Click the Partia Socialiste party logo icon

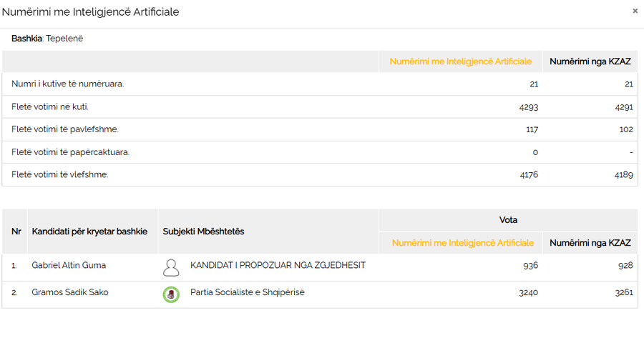tap(171, 294)
